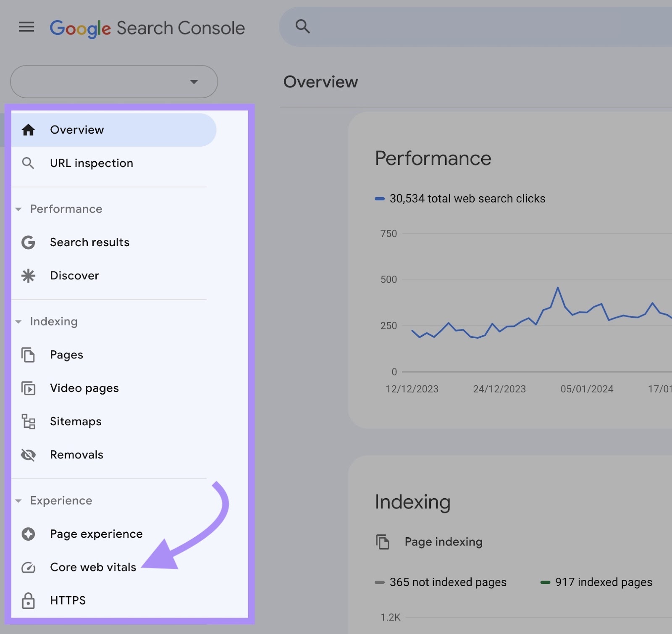Viewport: 672px width, 634px height.
Task: Open URL inspection via the magnifier icon
Action: [28, 163]
